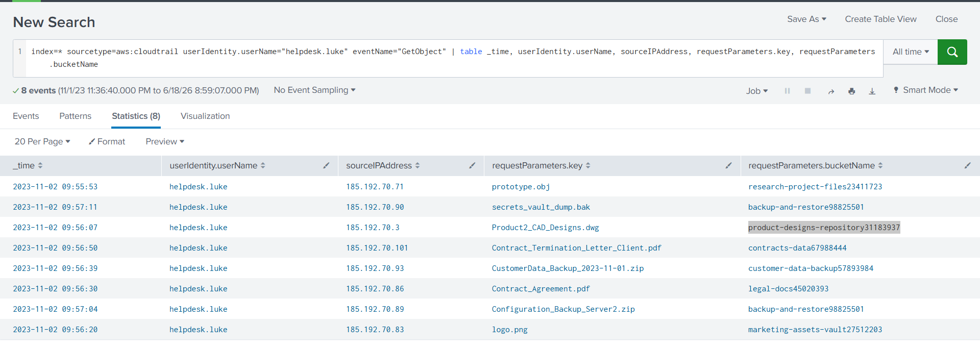The image size is (980, 348).
Task: Run search with the green magnifier button
Action: point(952,52)
